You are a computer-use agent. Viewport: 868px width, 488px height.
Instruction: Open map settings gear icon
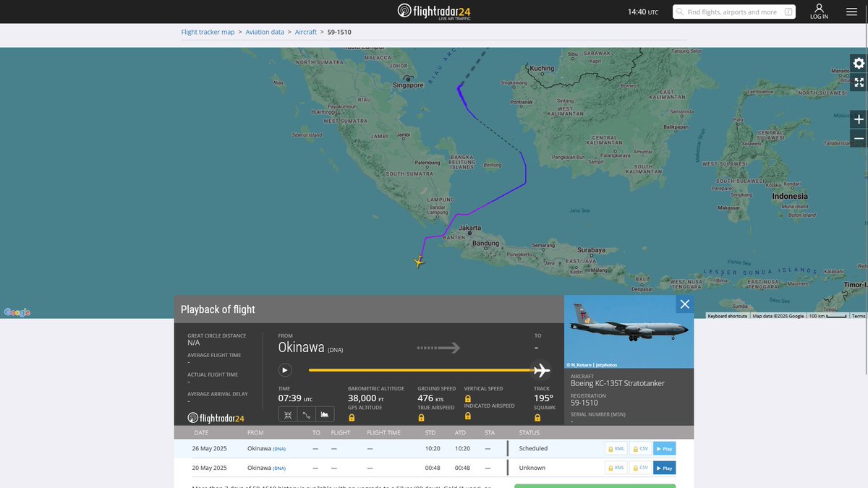[859, 63]
